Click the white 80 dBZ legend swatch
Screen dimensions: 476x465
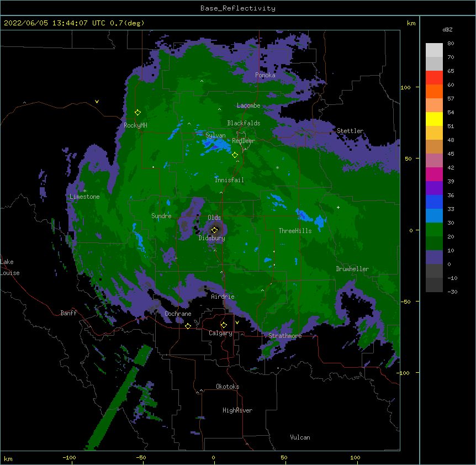point(434,50)
